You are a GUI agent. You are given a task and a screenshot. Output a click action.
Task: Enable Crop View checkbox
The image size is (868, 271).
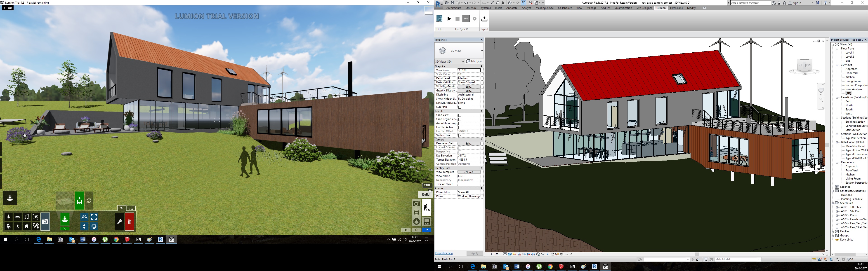[x=460, y=115]
